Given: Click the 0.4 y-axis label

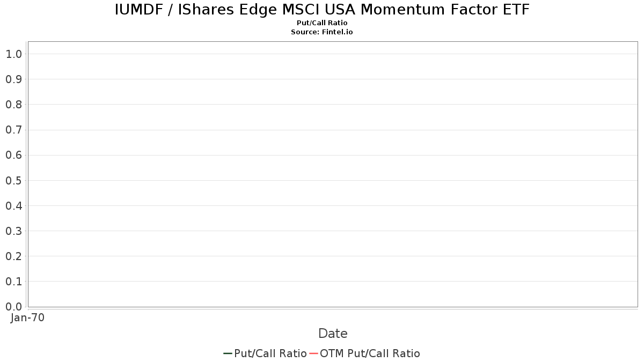Looking at the screenshot, I should click(x=13, y=206).
